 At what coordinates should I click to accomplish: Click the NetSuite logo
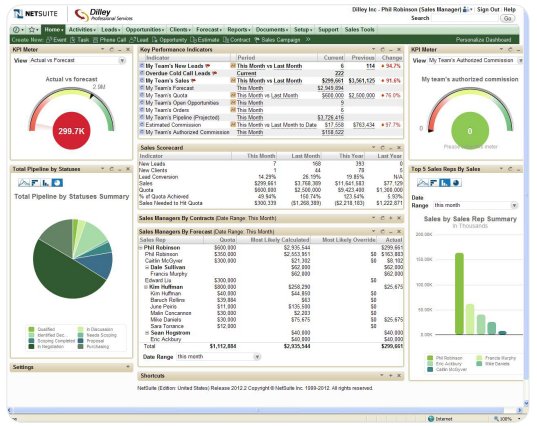click(35, 14)
